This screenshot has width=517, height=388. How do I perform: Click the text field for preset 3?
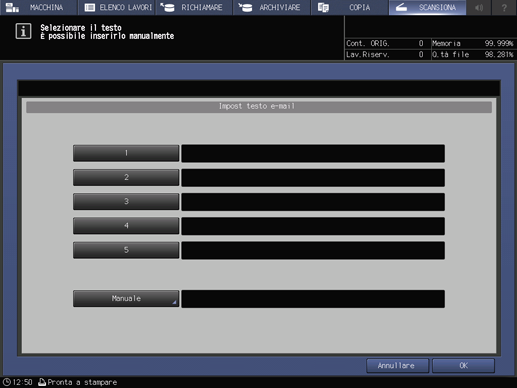[313, 202]
